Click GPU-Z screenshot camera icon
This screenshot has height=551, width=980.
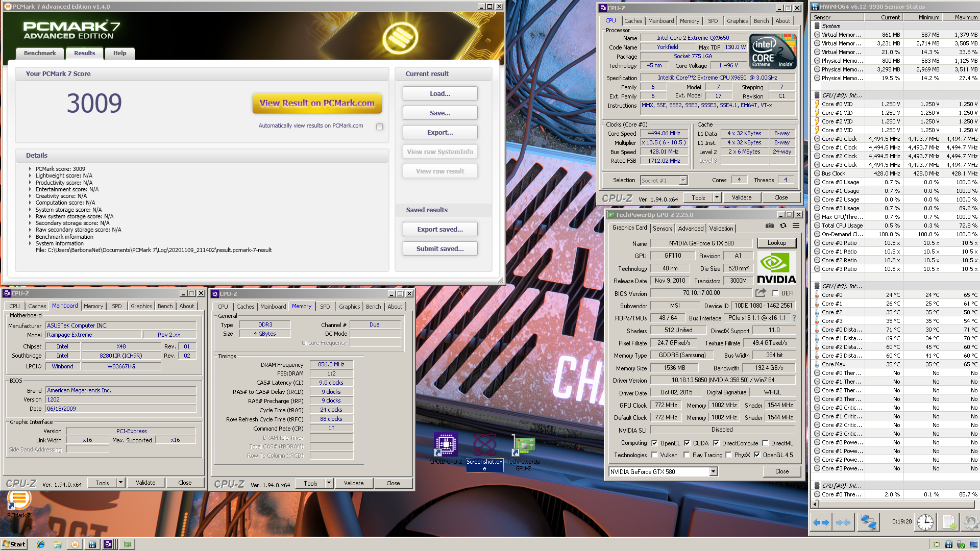769,226
